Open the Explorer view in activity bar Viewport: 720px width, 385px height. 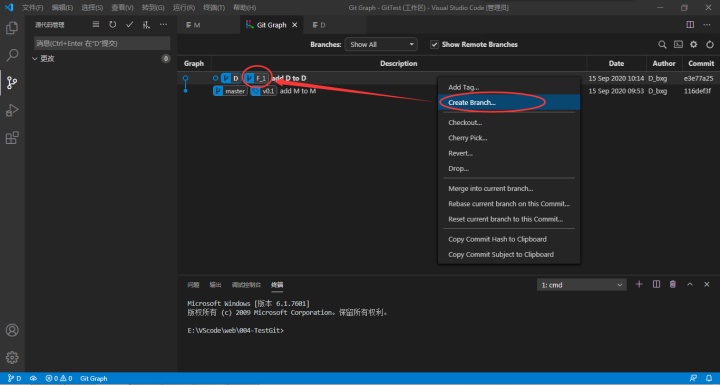click(x=12, y=28)
